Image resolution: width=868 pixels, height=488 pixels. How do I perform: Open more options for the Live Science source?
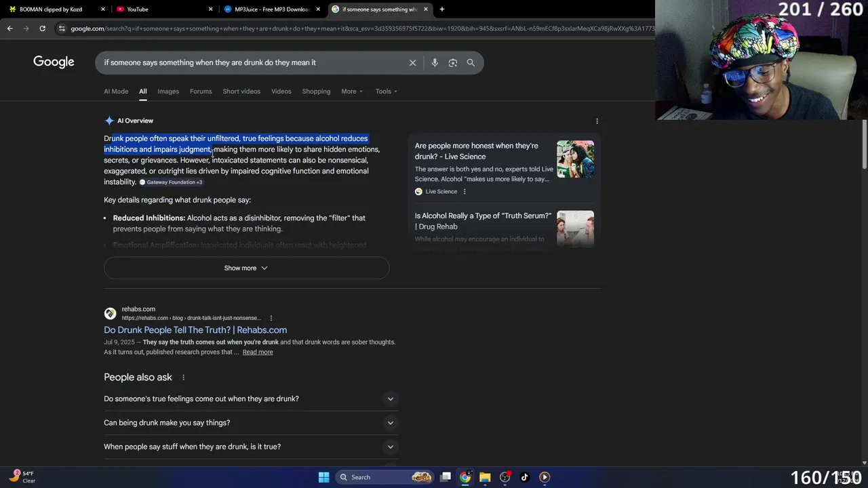coord(465,192)
